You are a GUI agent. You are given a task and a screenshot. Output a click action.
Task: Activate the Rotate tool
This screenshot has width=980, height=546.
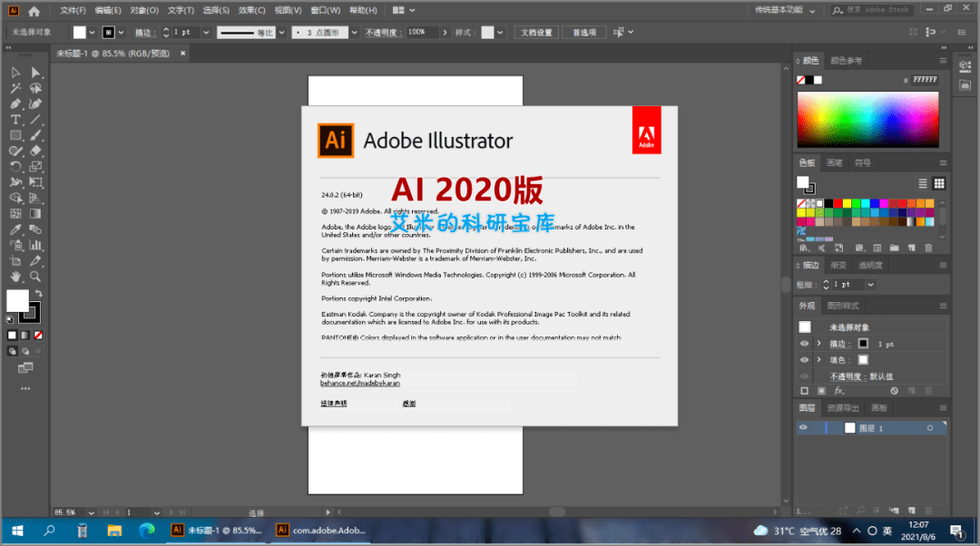click(15, 166)
